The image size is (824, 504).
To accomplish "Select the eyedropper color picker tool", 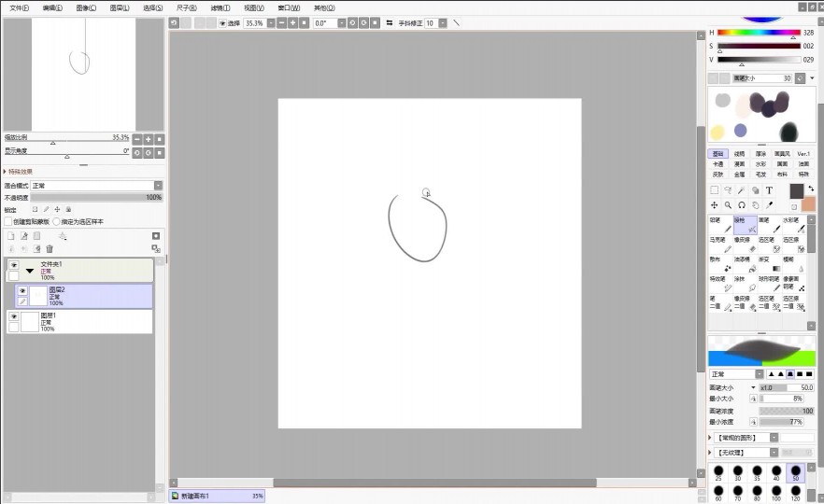I will (769, 204).
